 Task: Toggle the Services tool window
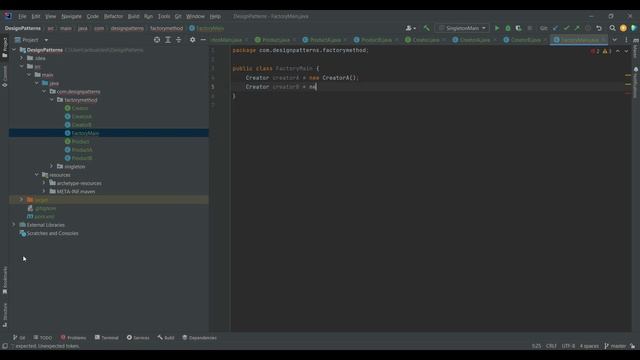(x=138, y=338)
